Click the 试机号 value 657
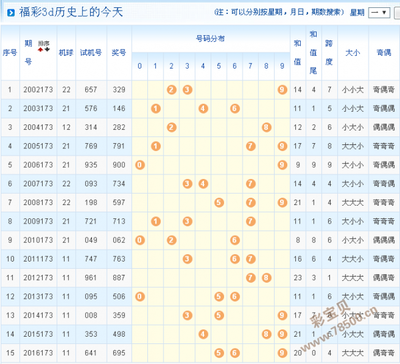This screenshot has width=400, height=364. (91, 90)
